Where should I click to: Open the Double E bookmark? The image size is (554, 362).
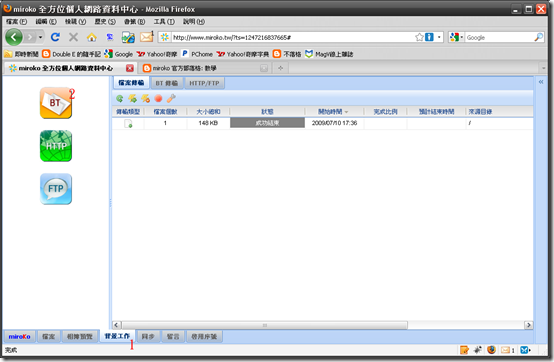tap(72, 54)
